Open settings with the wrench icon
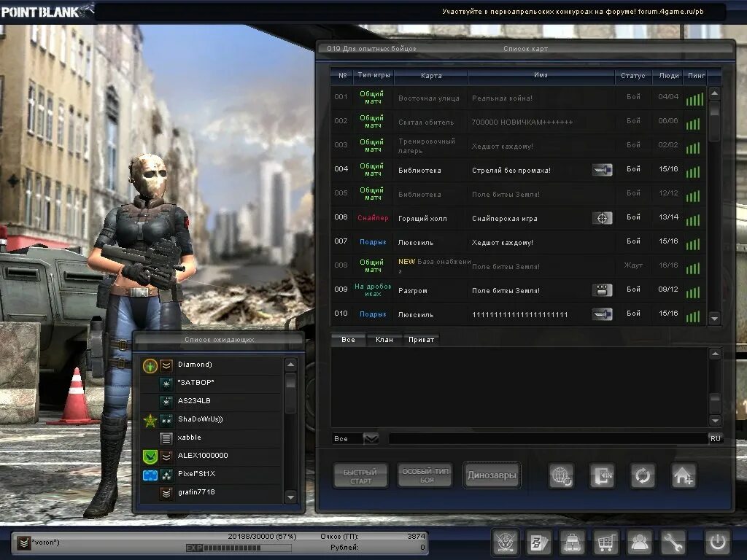Viewport: 747px width, 560px height. point(672,542)
